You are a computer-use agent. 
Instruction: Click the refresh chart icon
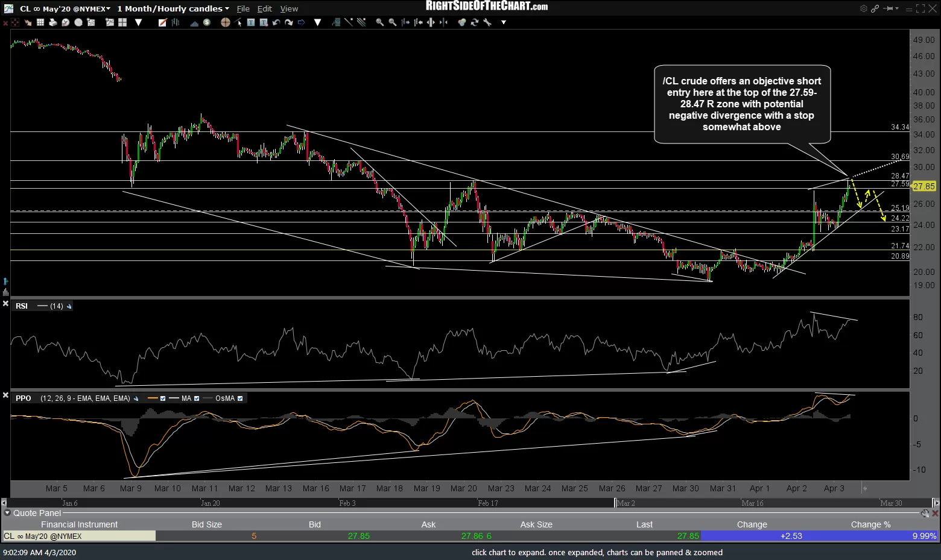(475, 22)
